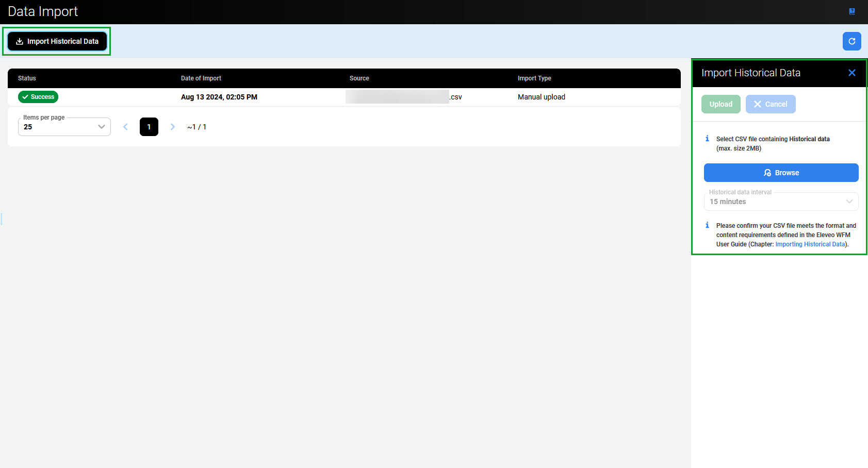This screenshot has width=868, height=468.
Task: Go to the next page arrow
Action: pos(173,127)
